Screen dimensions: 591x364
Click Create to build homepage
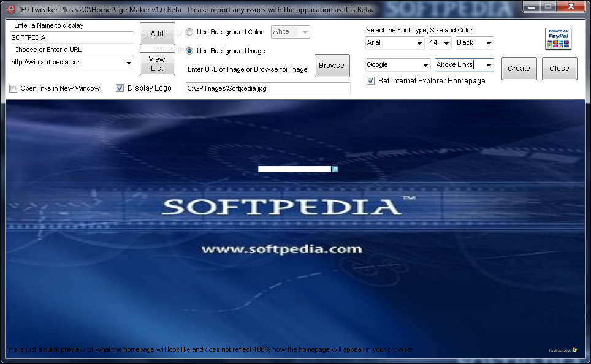pos(519,69)
